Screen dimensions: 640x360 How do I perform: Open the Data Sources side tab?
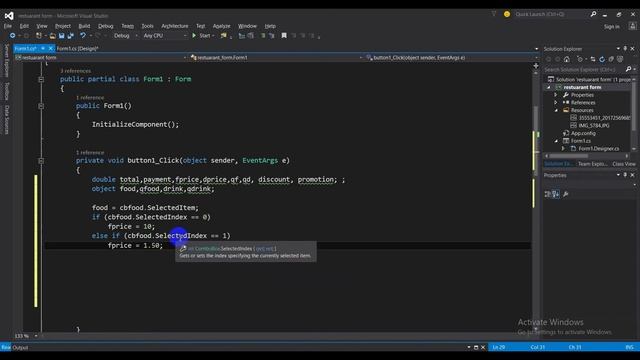click(x=7, y=120)
